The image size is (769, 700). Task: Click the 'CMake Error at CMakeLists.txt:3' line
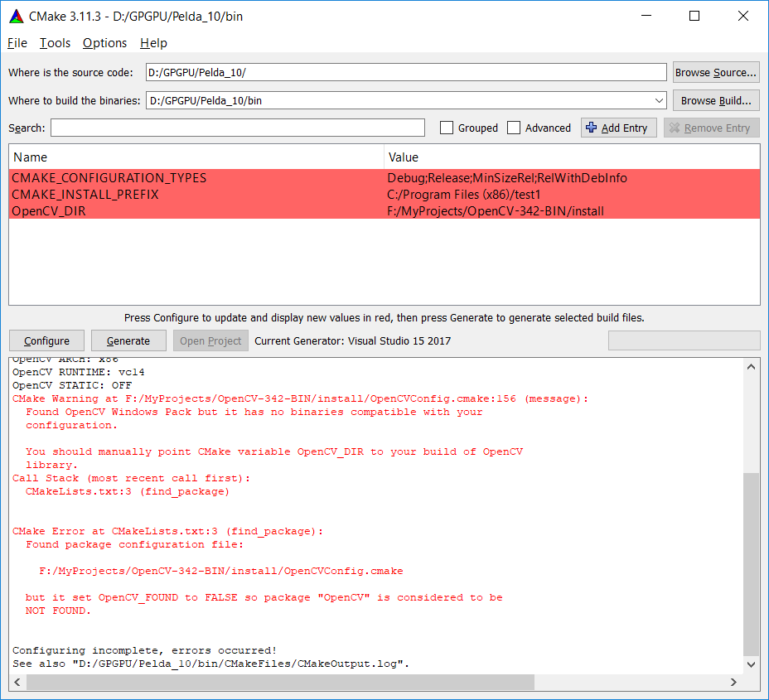click(167, 531)
